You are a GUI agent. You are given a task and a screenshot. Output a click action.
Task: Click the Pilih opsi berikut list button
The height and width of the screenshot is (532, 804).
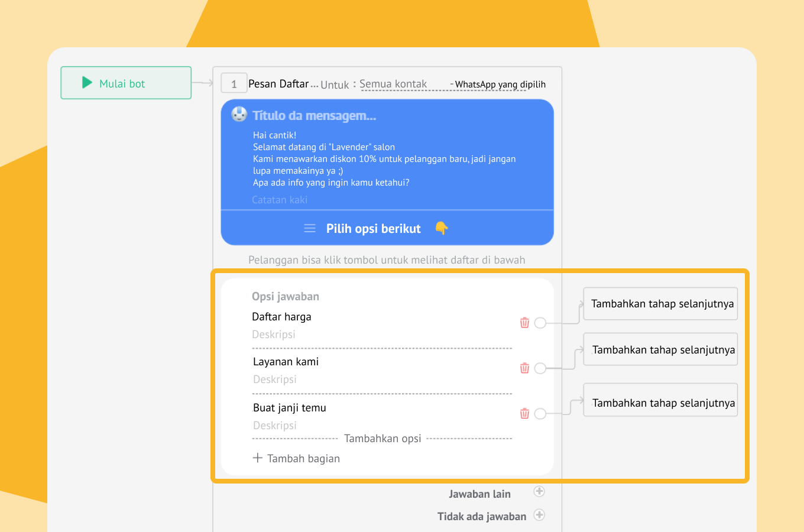[387, 228]
